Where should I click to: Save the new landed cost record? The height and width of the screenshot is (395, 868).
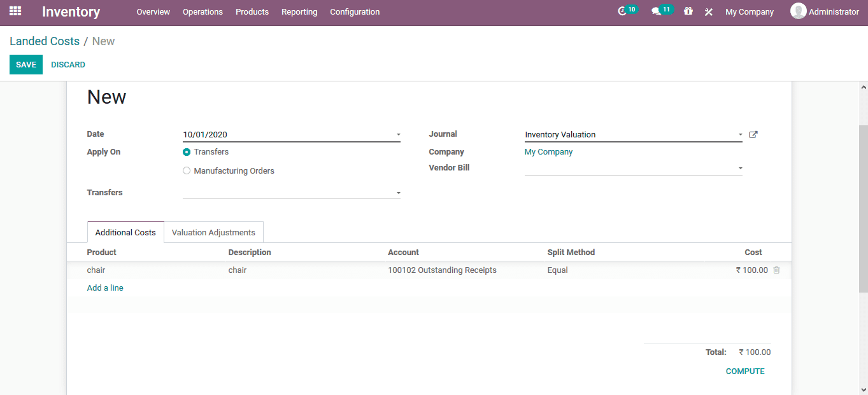tap(25, 64)
